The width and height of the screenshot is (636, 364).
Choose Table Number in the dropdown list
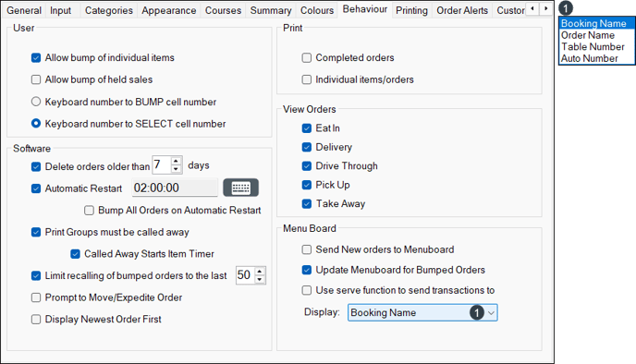(596, 47)
